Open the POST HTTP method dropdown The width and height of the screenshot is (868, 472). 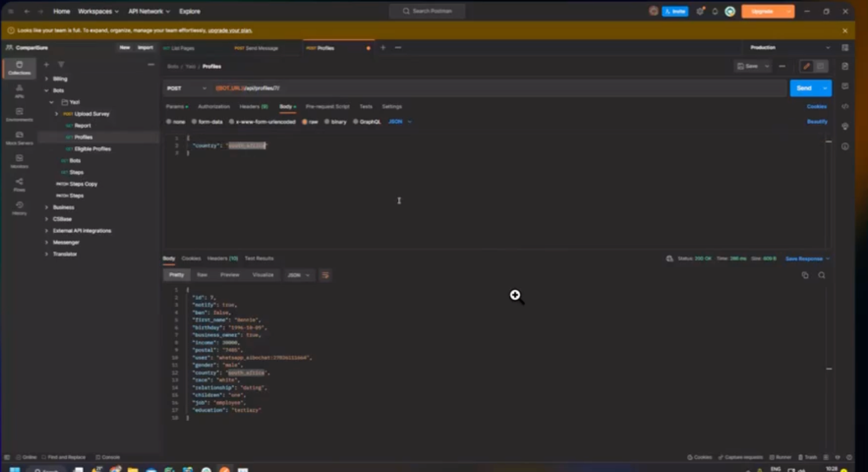[187, 88]
